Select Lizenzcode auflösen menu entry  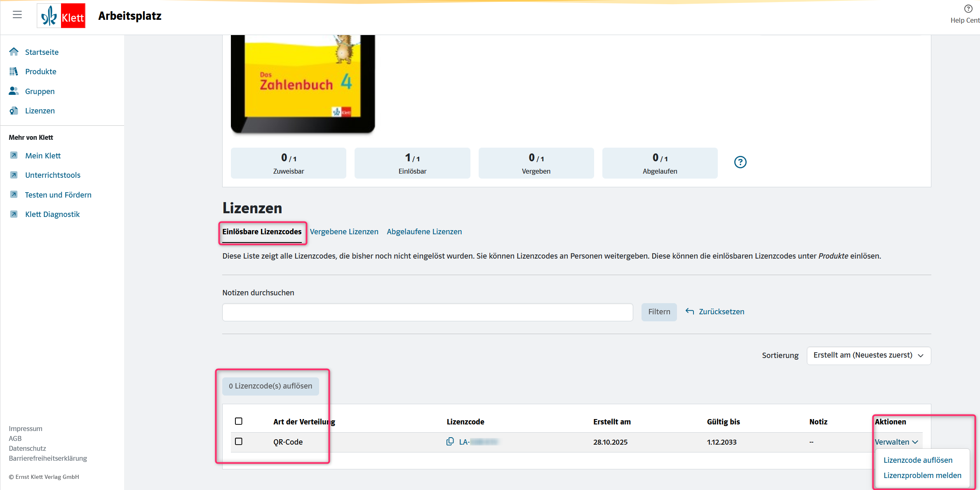click(x=918, y=460)
